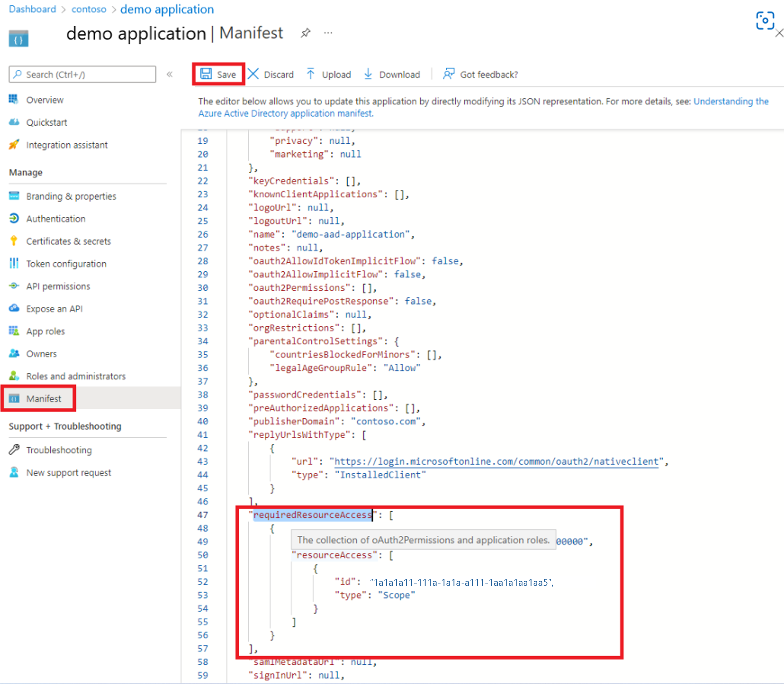Click the Token configuration icon

[14, 263]
